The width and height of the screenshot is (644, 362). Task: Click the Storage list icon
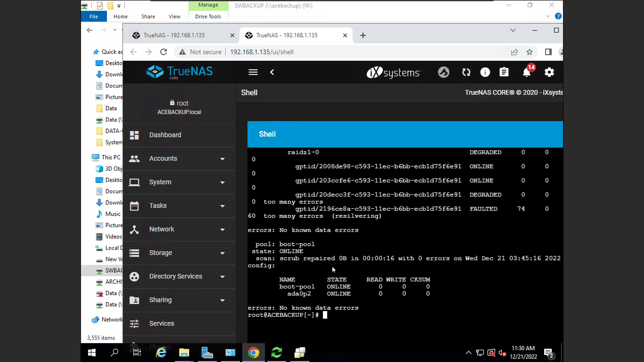tap(134, 253)
